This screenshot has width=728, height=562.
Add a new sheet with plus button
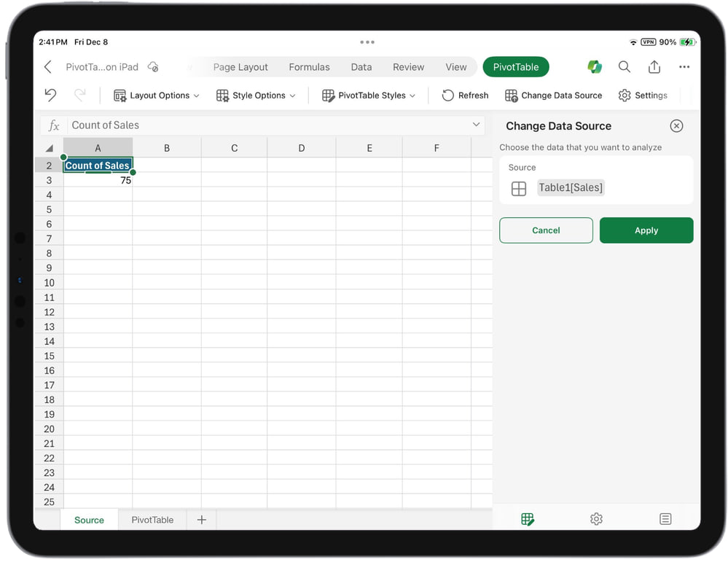tap(202, 520)
